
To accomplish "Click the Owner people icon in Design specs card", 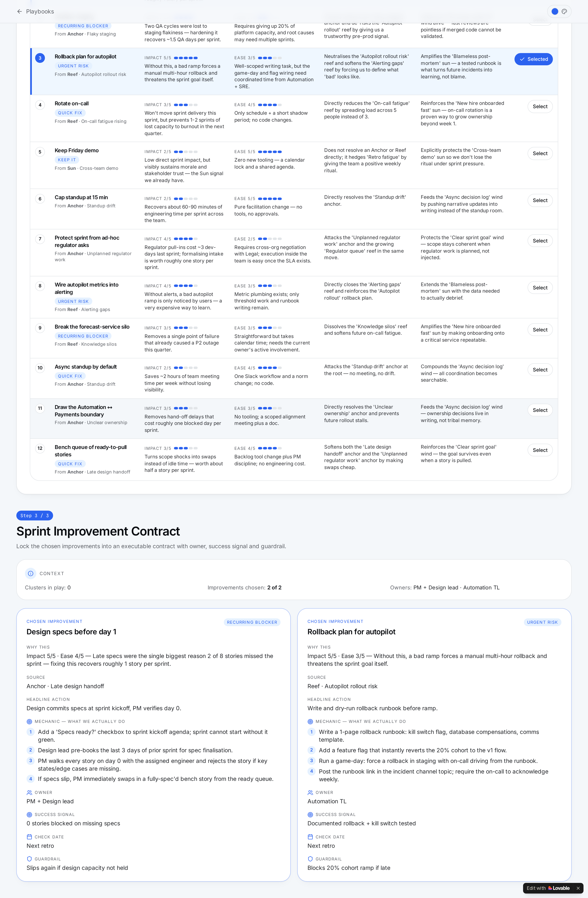I will pyautogui.click(x=29, y=793).
